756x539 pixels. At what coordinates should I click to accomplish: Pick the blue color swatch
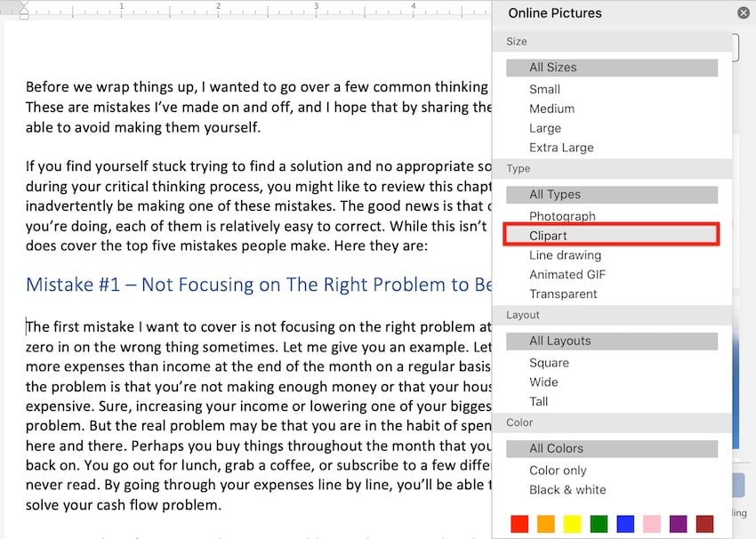pyautogui.click(x=625, y=524)
